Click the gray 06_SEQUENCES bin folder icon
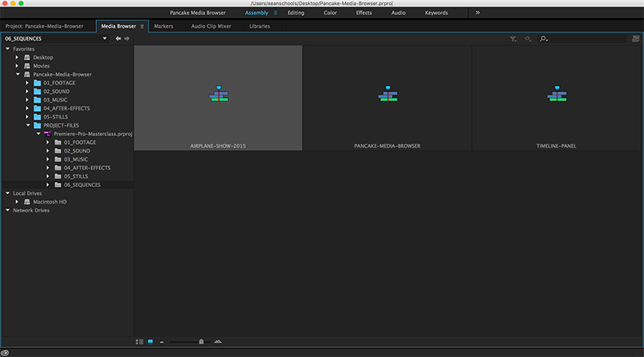The width and height of the screenshot is (644, 357). [58, 185]
